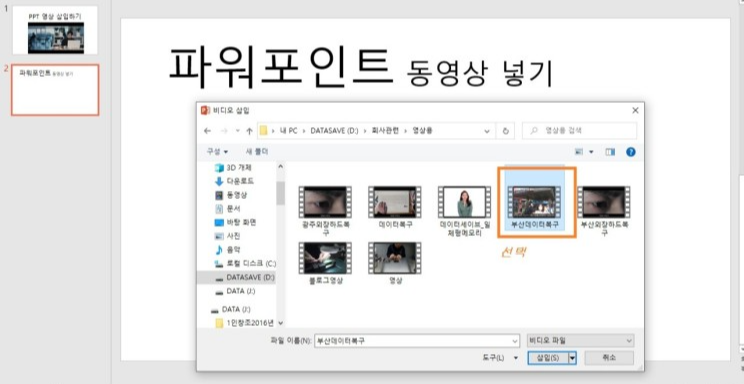Open the 비디오 파일 file type dropdown

[x=580, y=341]
